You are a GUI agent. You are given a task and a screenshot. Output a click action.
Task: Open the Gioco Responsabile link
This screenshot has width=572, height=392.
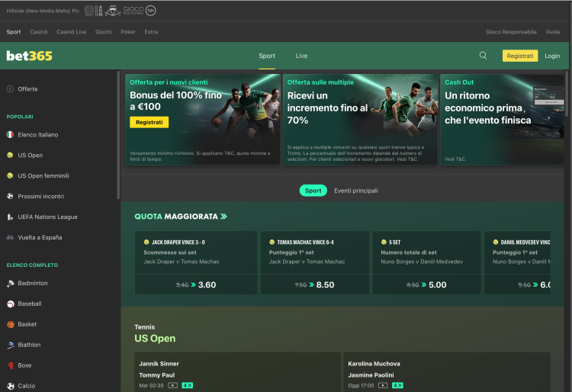click(511, 32)
